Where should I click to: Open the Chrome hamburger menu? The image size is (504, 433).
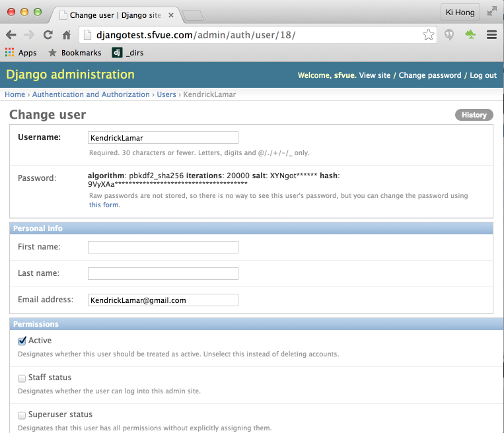point(492,35)
